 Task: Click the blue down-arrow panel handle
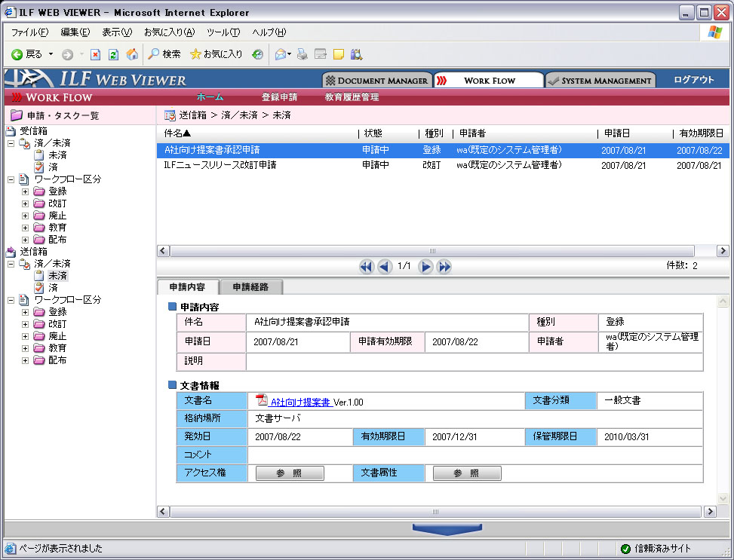click(447, 529)
